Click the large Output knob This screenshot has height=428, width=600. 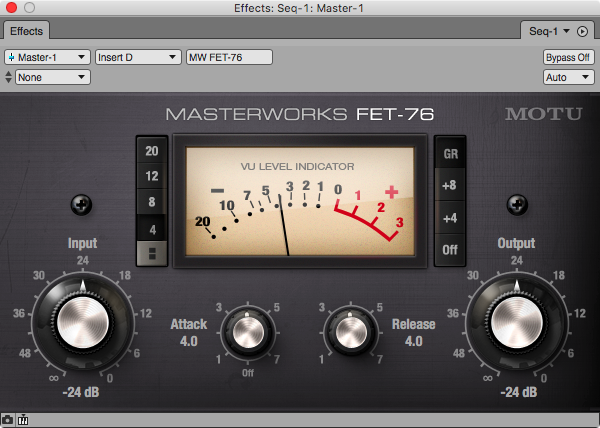517,322
